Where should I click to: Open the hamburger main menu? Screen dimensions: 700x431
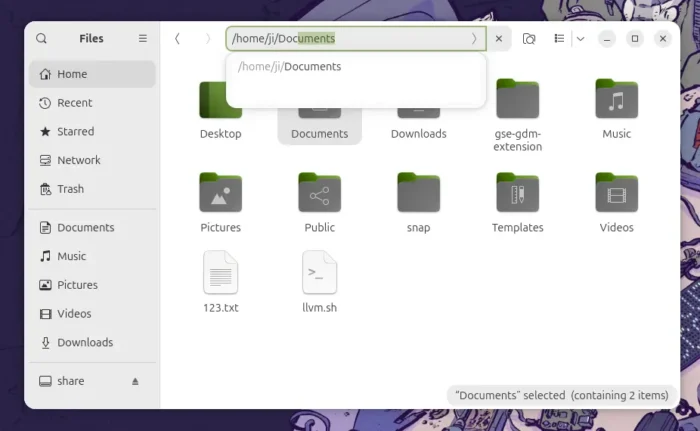(142, 39)
